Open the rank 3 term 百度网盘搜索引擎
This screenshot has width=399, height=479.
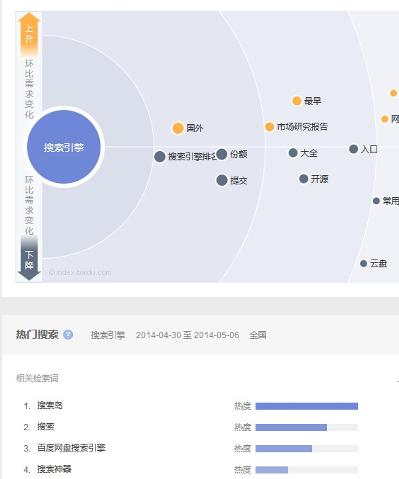pos(71,448)
